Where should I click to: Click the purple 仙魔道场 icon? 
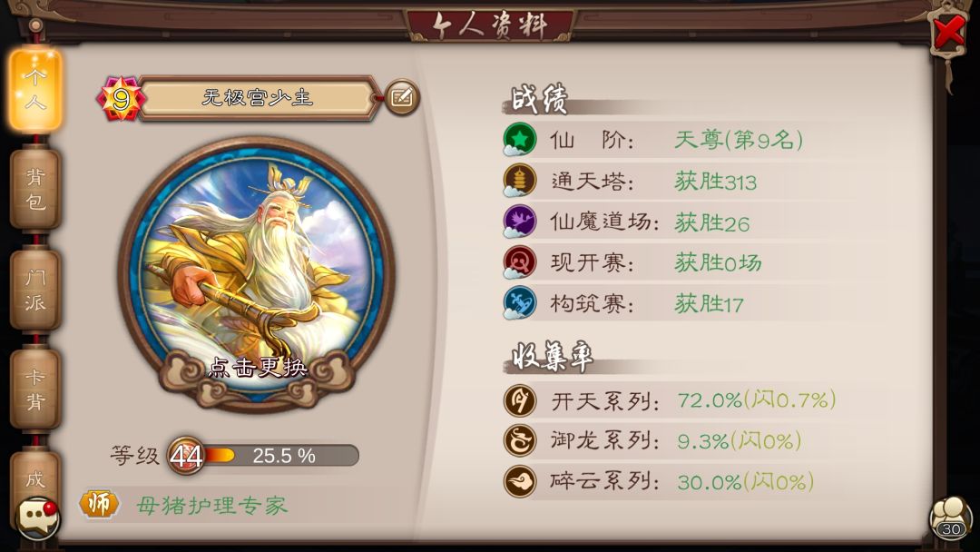[x=519, y=222]
